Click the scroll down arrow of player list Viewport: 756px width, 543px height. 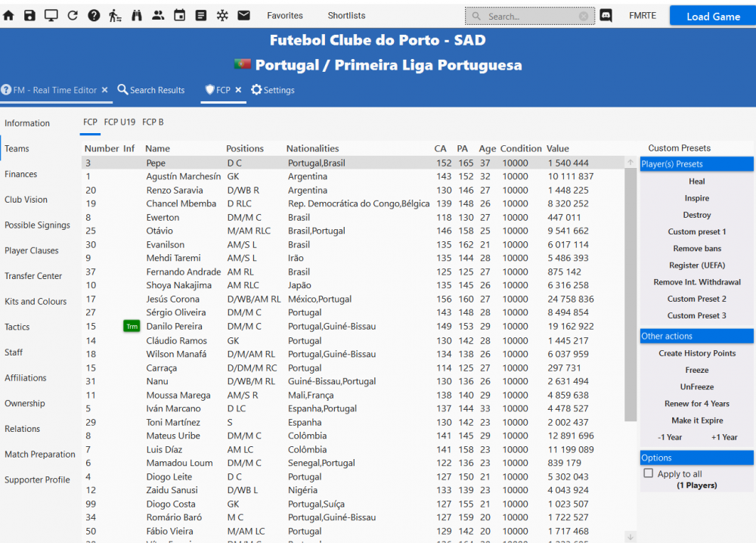point(631,536)
